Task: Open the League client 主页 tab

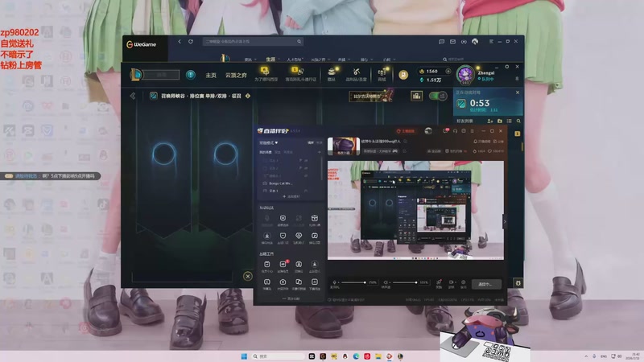Action: tap(211, 75)
